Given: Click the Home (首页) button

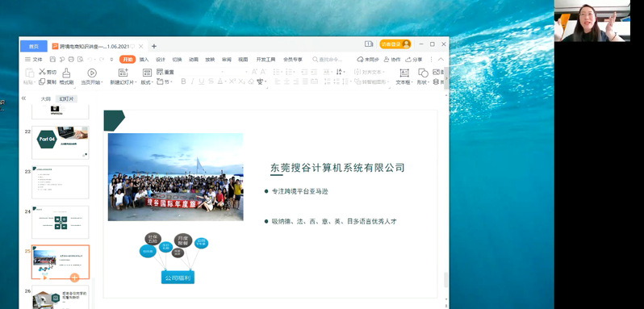Looking at the screenshot, I should pyautogui.click(x=34, y=46).
